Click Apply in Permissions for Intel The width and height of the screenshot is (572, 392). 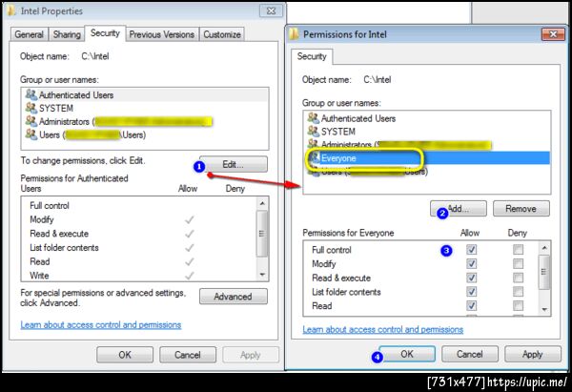coord(533,354)
